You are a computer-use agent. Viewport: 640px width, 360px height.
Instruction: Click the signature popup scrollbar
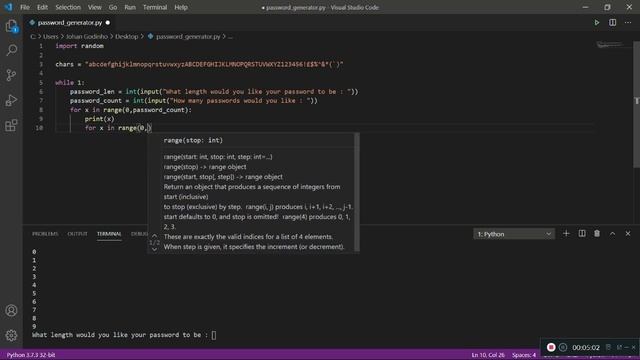(x=357, y=192)
